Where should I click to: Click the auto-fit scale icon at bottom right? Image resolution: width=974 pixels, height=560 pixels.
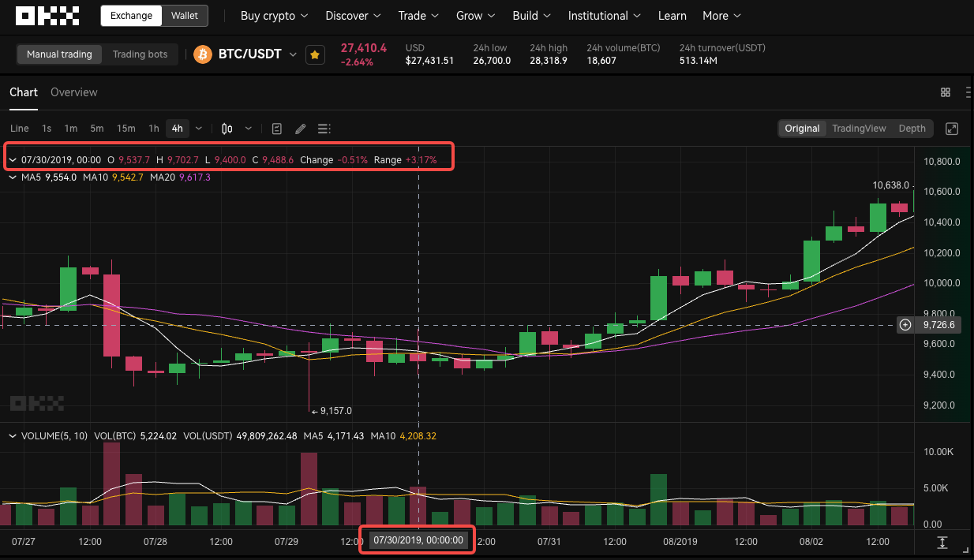click(x=942, y=542)
